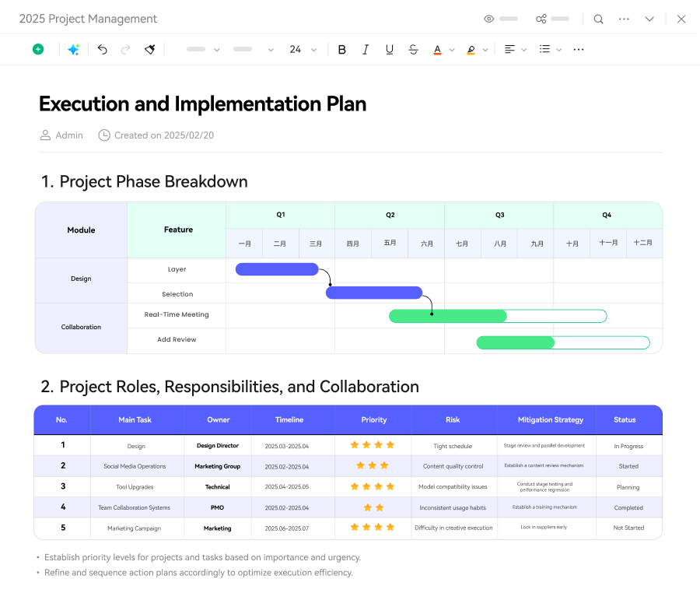The image size is (700, 593).
Task: Click the In Progress status cell
Action: 628,446
